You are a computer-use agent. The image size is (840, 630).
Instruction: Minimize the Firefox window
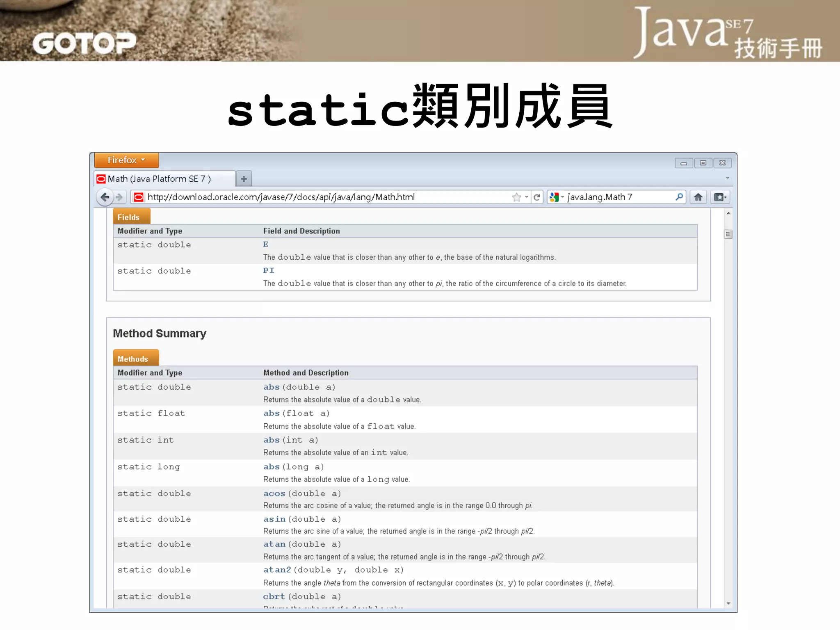click(684, 163)
